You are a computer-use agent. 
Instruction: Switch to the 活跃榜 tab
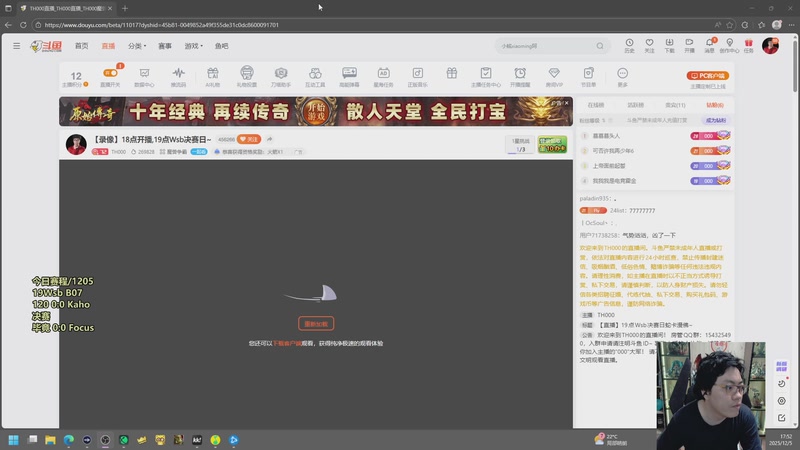[x=635, y=105]
